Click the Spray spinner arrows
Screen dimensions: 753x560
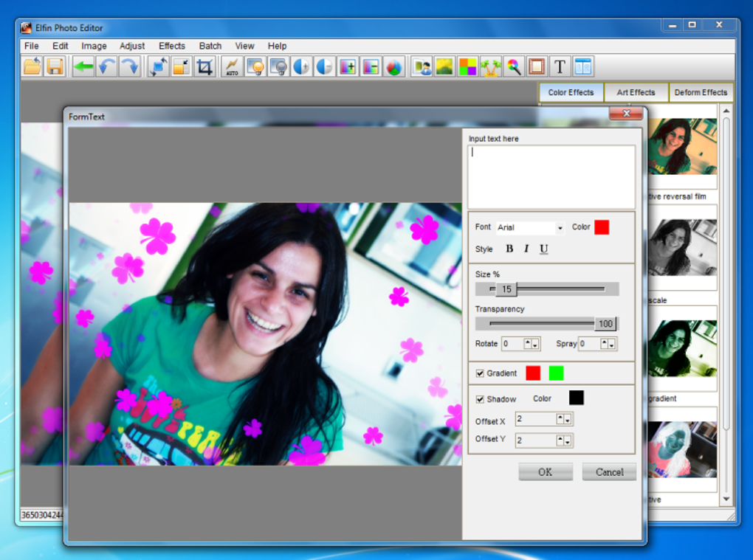click(x=608, y=344)
